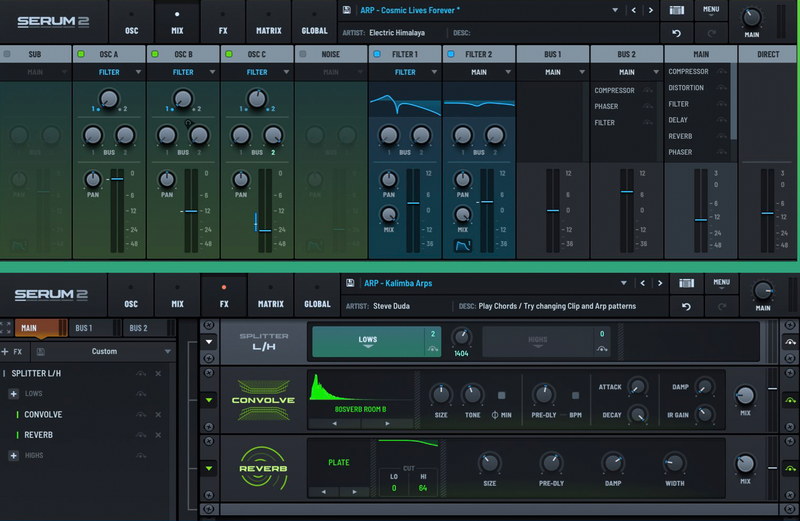Go to previous preset in Cosmic Lives Forever window
This screenshot has height=521, width=800.
point(634,10)
